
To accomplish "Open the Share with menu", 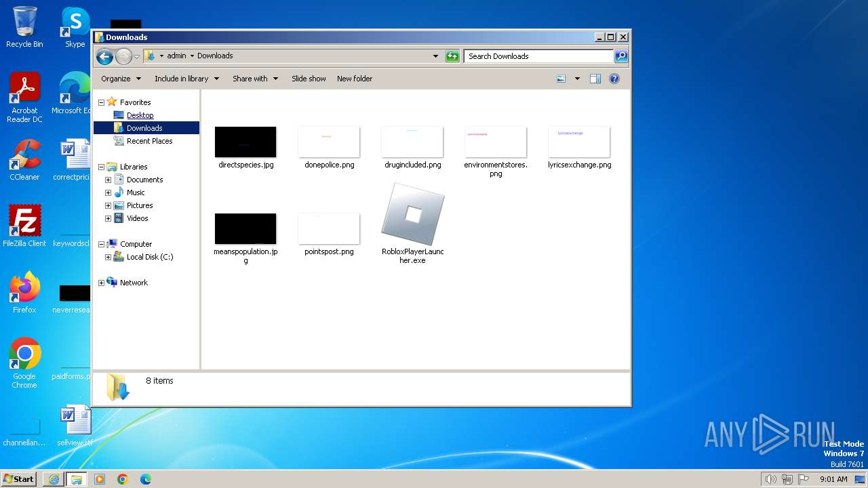I will (255, 79).
